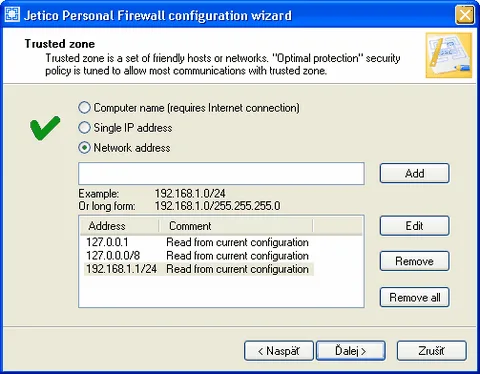Click the comment beside 127.0.0.0/8
Image resolution: width=480 pixels, height=374 pixels.
237,256
